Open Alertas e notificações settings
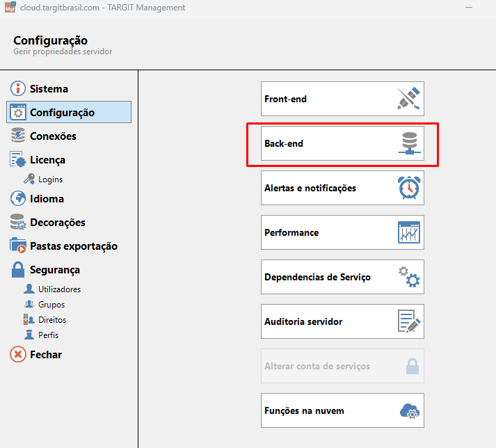 [342, 188]
